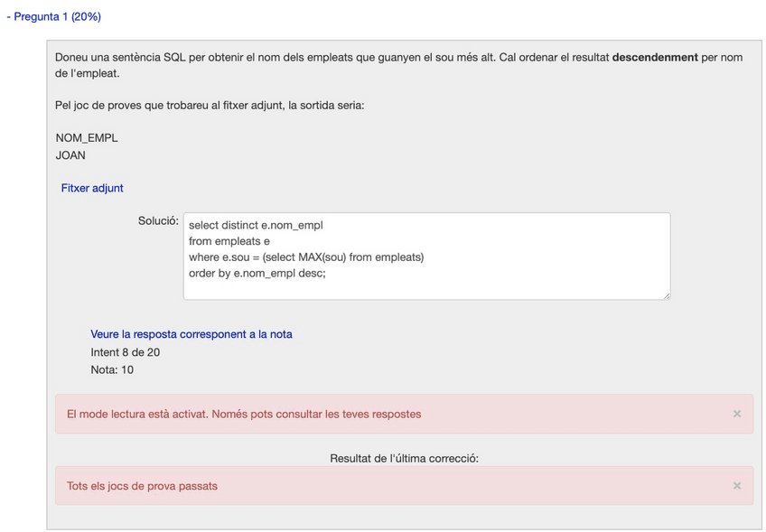Click the JOAN output value
Image resolution: width=766 pixels, height=532 pixels.
[x=70, y=155]
